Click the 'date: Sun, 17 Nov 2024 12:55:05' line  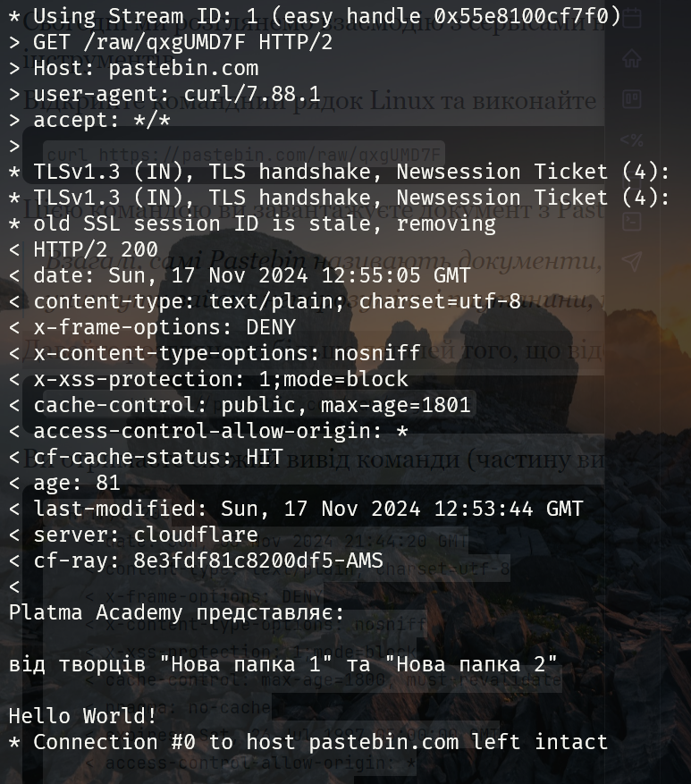coord(251,275)
